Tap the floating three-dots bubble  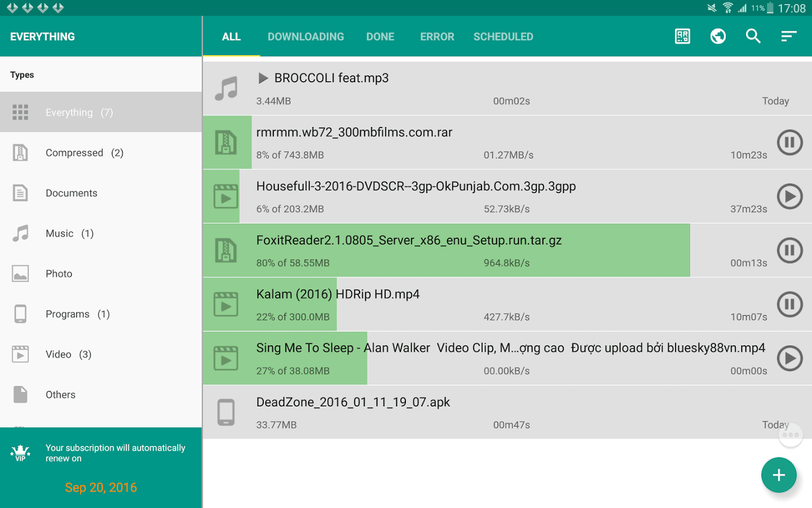tap(791, 435)
